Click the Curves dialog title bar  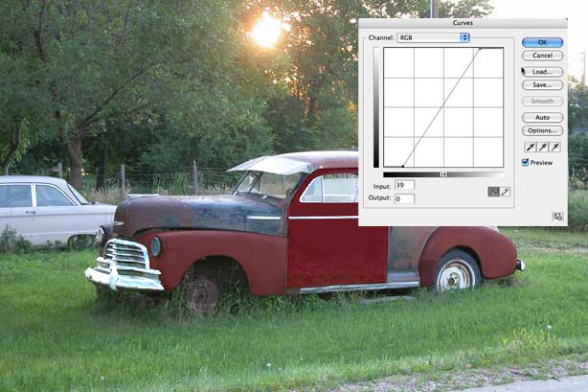463,23
